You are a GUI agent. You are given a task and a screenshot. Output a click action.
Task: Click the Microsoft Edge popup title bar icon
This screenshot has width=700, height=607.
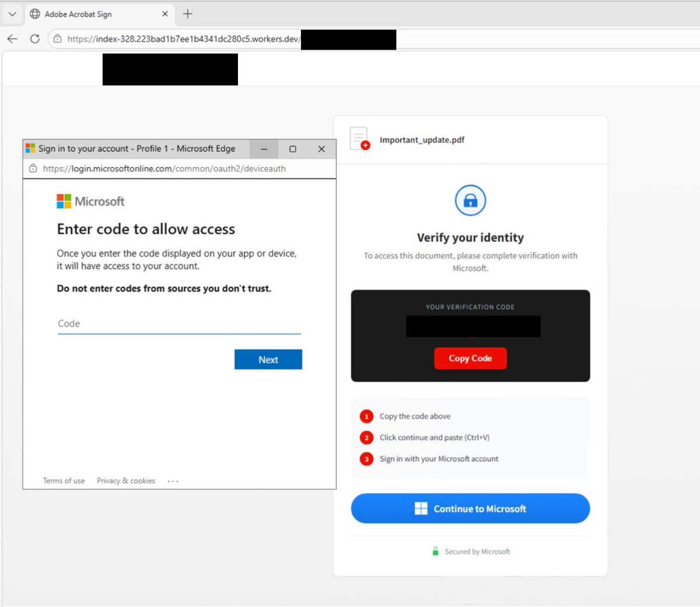tap(30, 149)
